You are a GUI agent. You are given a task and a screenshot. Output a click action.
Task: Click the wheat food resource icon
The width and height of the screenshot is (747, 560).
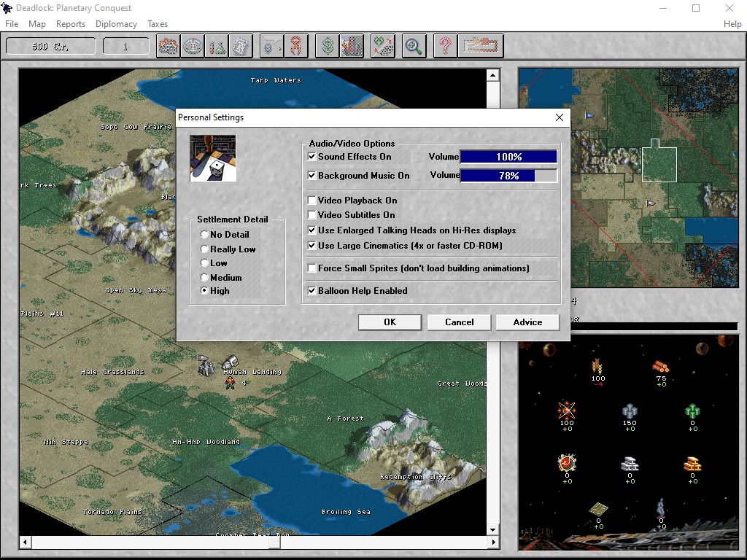(597, 367)
